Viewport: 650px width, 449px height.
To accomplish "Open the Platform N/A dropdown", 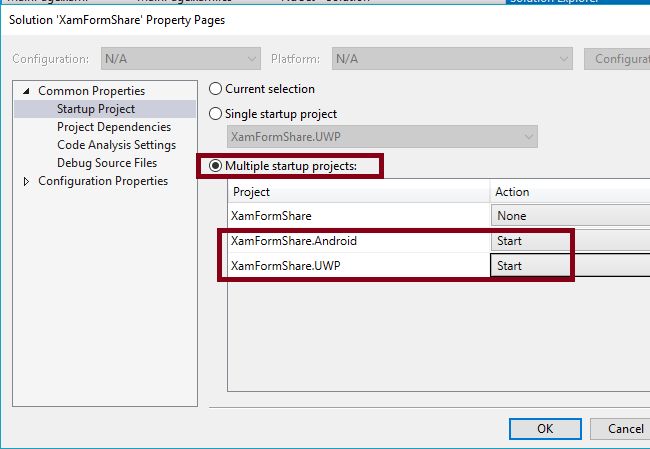I will pyautogui.click(x=452, y=59).
